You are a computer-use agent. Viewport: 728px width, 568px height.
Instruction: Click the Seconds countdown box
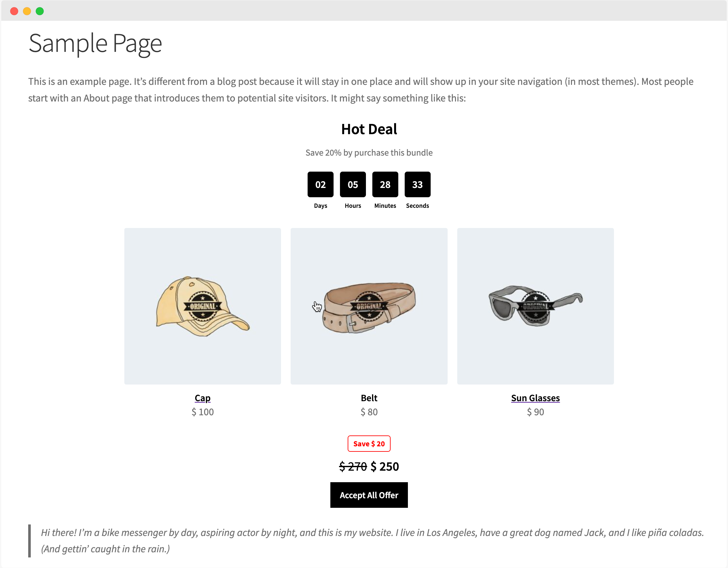pos(417,184)
